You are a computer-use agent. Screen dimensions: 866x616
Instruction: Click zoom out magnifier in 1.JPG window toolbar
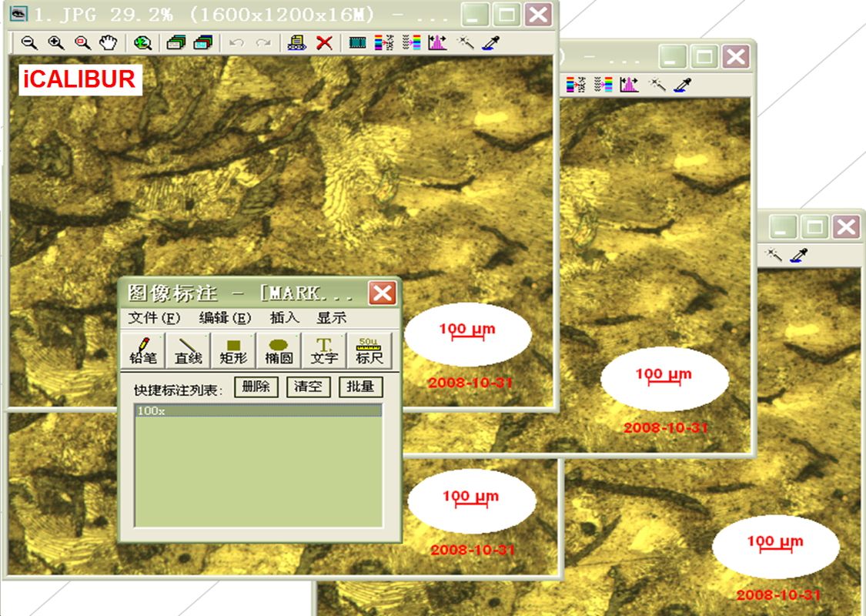[29, 43]
